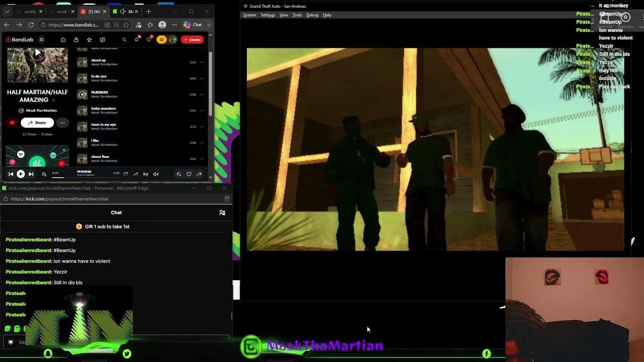Image resolution: width=644 pixels, height=362 pixels.
Task: Go back in the BandLab browser window
Action: 7,25
